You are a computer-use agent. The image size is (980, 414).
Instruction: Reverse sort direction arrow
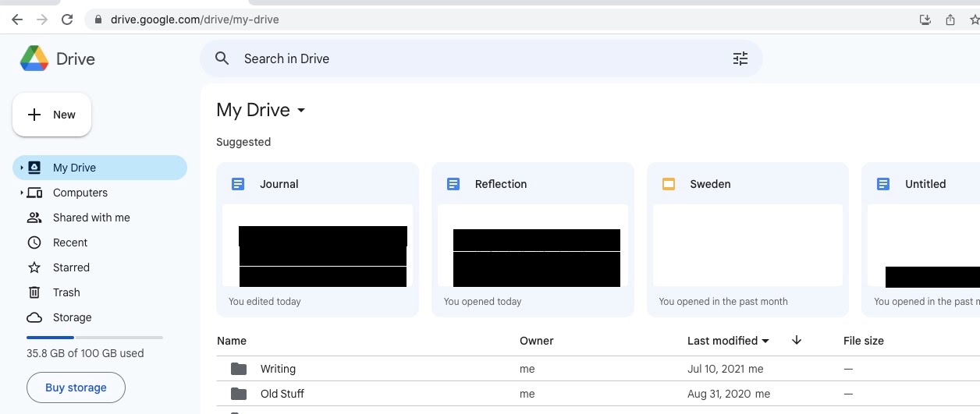click(x=796, y=340)
